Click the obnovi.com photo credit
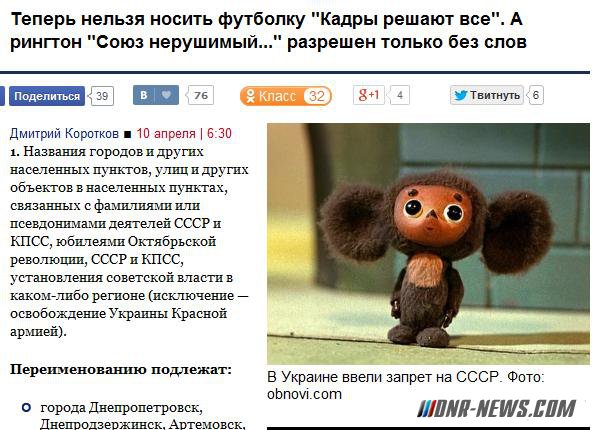Viewport: 596px width, 430px height. (304, 394)
